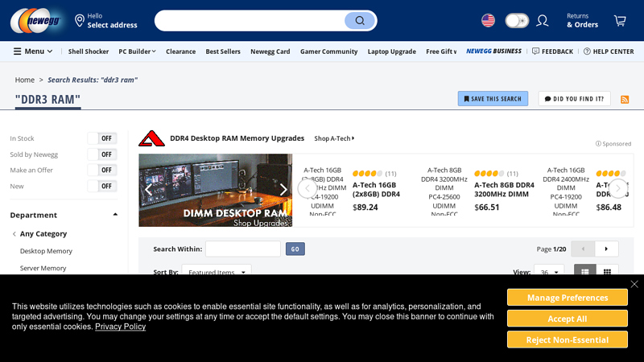Click Shop A-Tech link
The width and height of the screenshot is (644, 362).
pos(334,138)
